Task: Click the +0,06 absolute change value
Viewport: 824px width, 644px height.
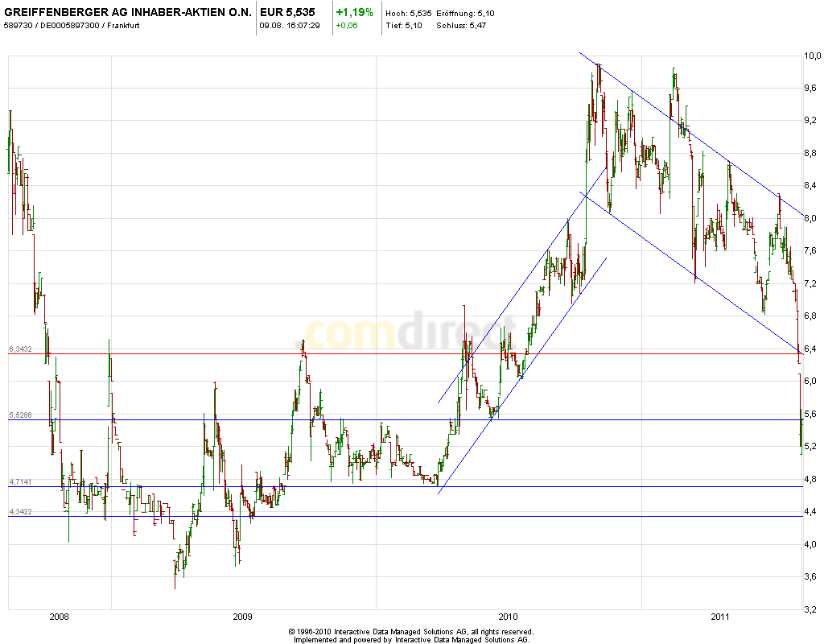Action: click(x=347, y=26)
